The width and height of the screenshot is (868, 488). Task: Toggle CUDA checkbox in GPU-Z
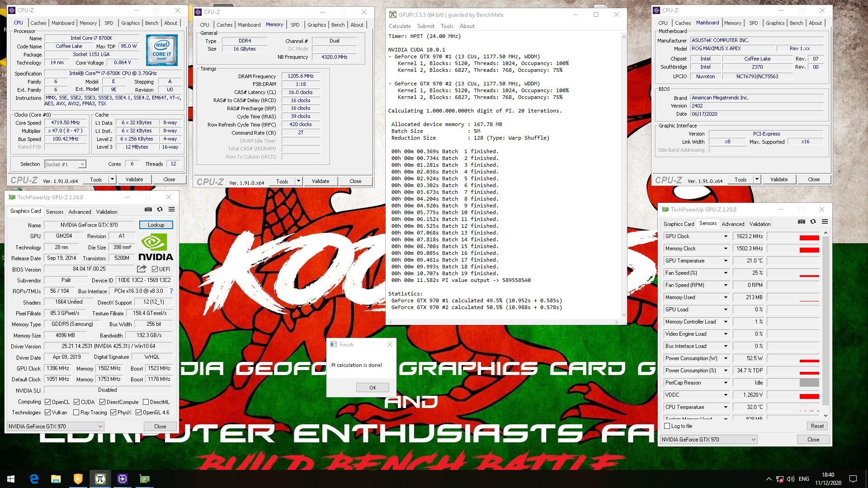(x=76, y=402)
